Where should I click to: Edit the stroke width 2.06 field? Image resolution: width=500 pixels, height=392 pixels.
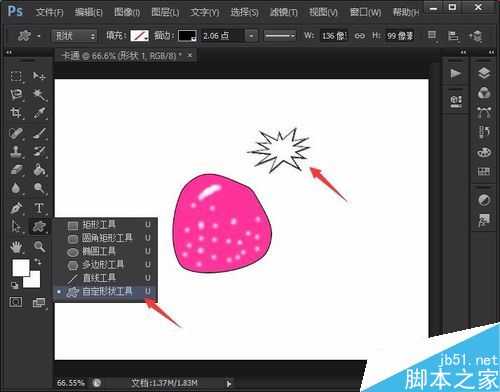click(223, 36)
